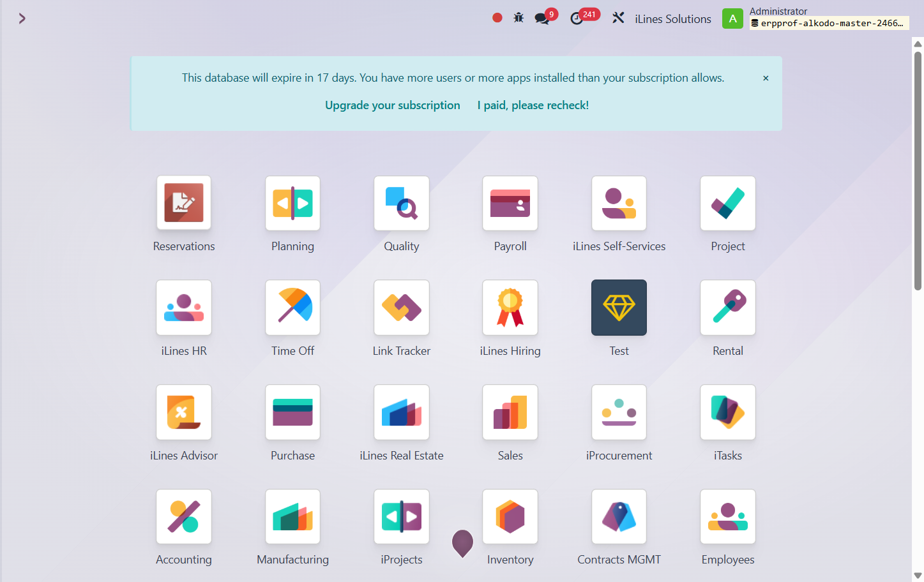Click the scrollbar down arrow
Image resolution: width=924 pixels, height=582 pixels.
point(918,576)
